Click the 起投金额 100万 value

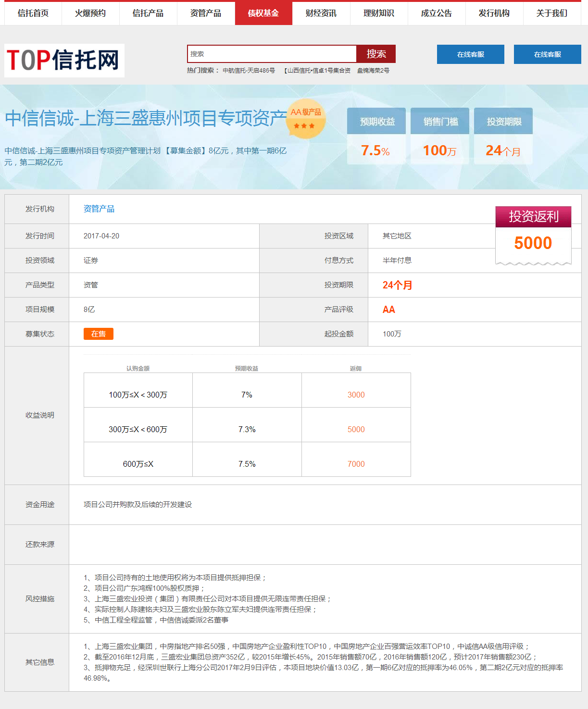392,334
